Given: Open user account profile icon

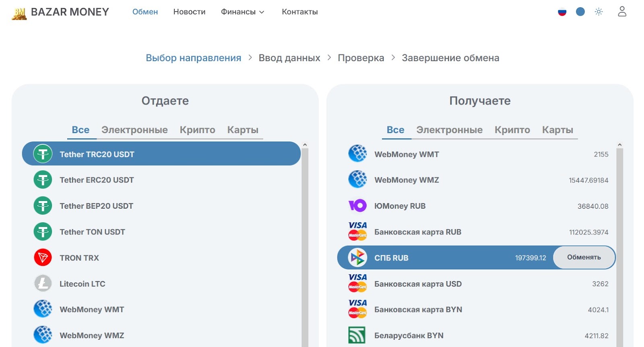Looking at the screenshot, I should [622, 11].
